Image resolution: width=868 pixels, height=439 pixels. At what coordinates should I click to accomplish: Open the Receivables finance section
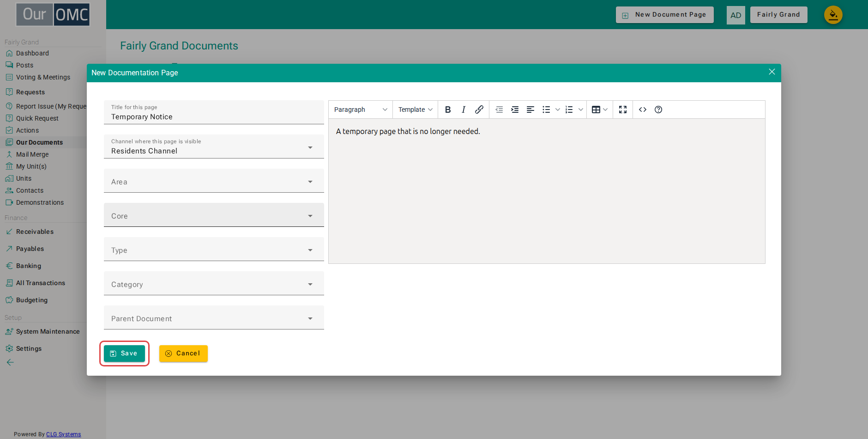[35, 232]
